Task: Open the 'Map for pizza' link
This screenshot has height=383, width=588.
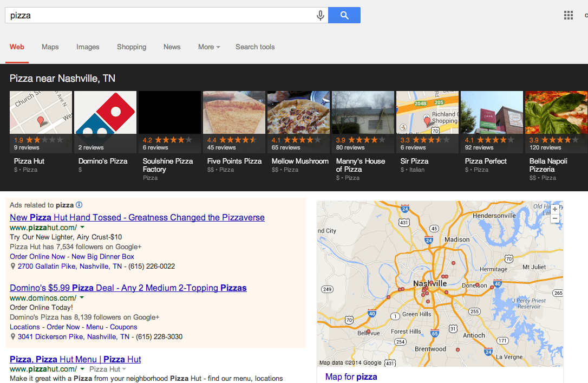Action: point(351,376)
